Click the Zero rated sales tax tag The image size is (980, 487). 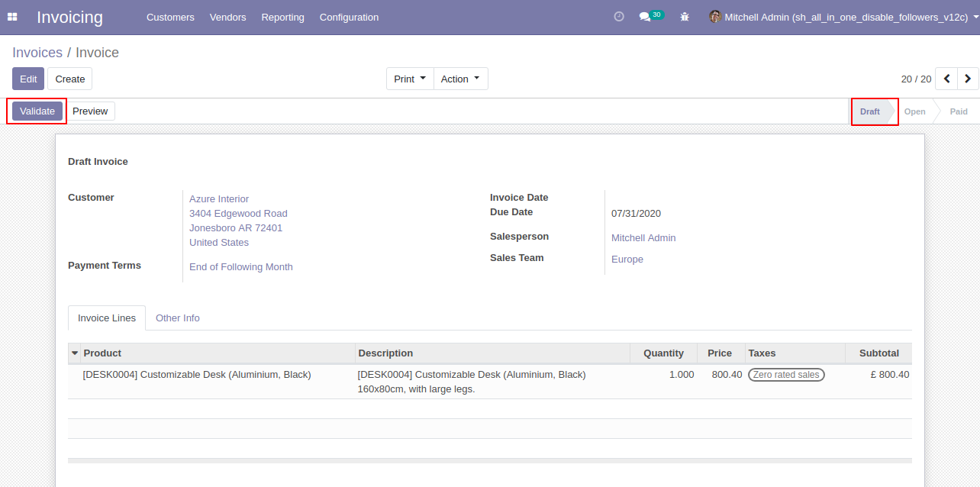pos(786,375)
